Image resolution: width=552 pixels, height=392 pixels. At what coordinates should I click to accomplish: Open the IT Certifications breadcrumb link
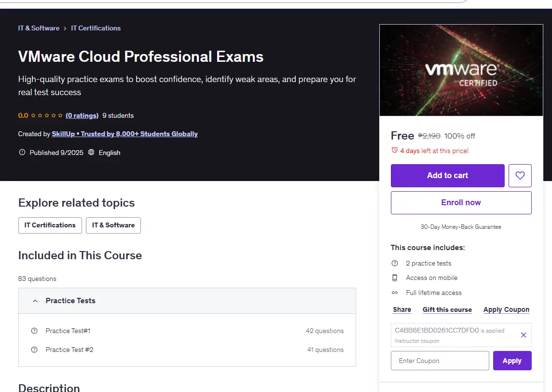[x=96, y=28]
